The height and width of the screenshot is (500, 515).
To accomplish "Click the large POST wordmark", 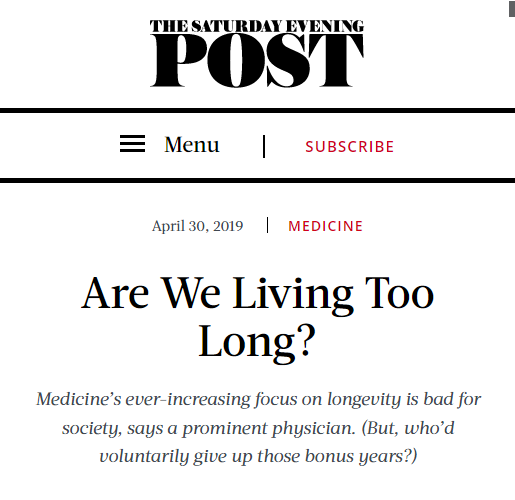I will [x=257, y=61].
